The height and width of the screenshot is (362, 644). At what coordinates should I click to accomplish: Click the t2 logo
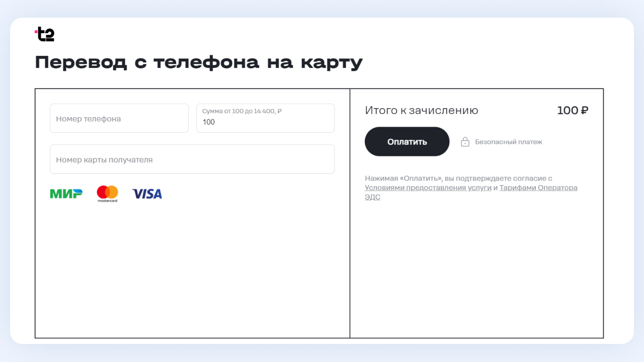click(44, 34)
